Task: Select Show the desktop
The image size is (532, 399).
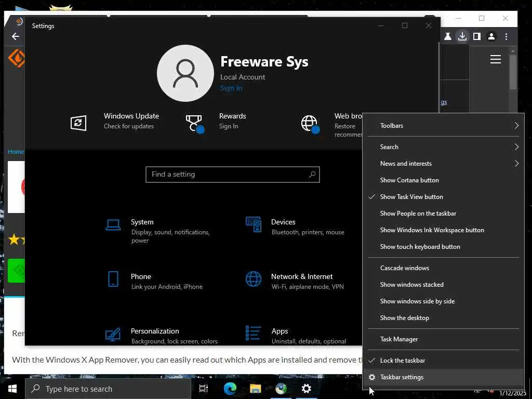Action: click(444, 318)
